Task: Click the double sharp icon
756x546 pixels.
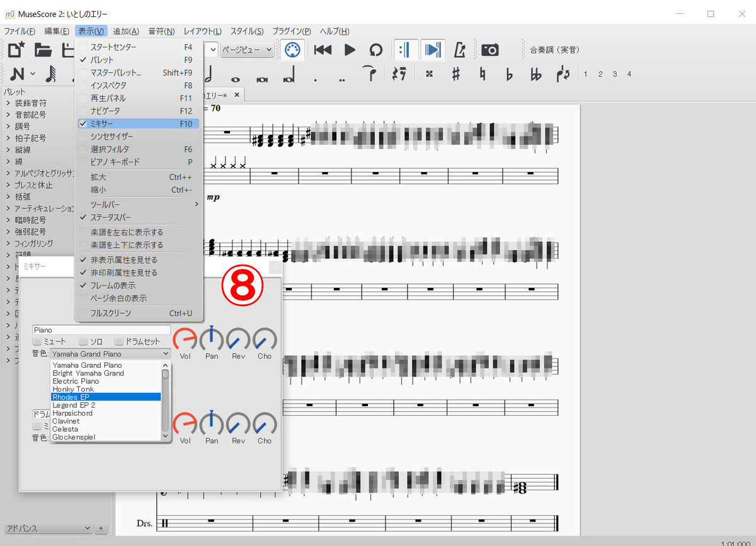Action: (429, 74)
